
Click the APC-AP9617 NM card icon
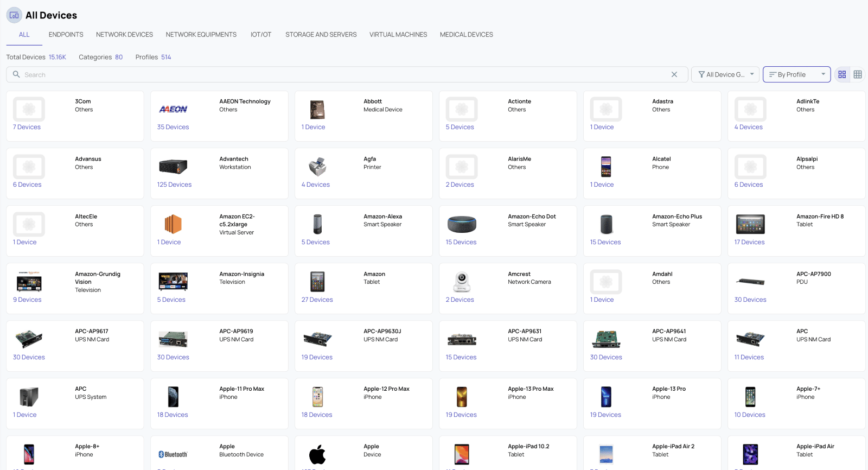click(x=29, y=339)
